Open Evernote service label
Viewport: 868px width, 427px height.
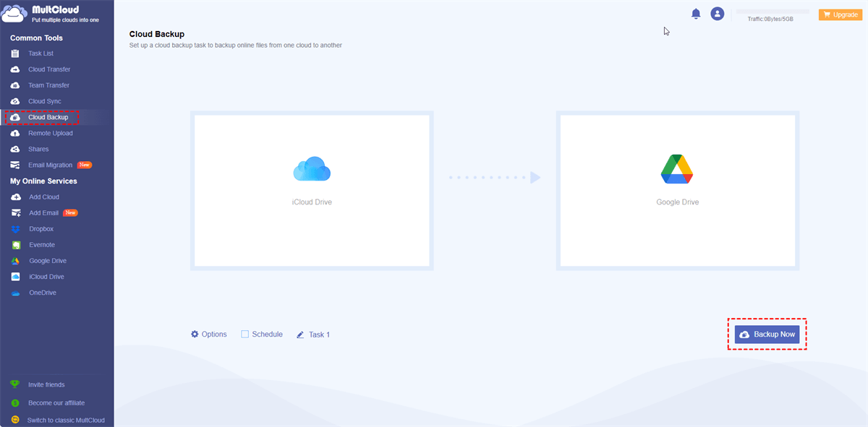coord(42,245)
